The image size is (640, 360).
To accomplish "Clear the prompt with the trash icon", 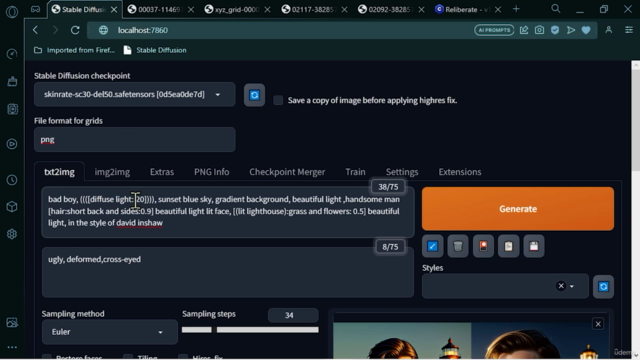I will click(458, 246).
